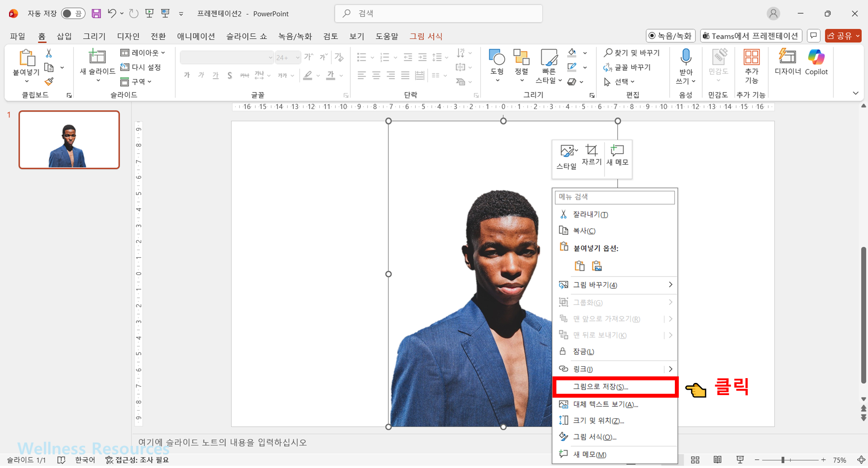Collapse the ribbon with the chevron arrow
The width and height of the screenshot is (868, 468).
[x=855, y=93]
